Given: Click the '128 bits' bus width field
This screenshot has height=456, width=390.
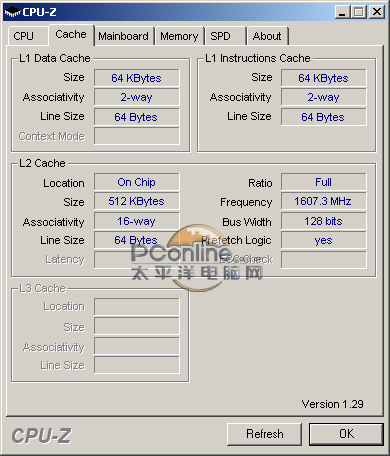Looking at the screenshot, I should pos(324,221).
